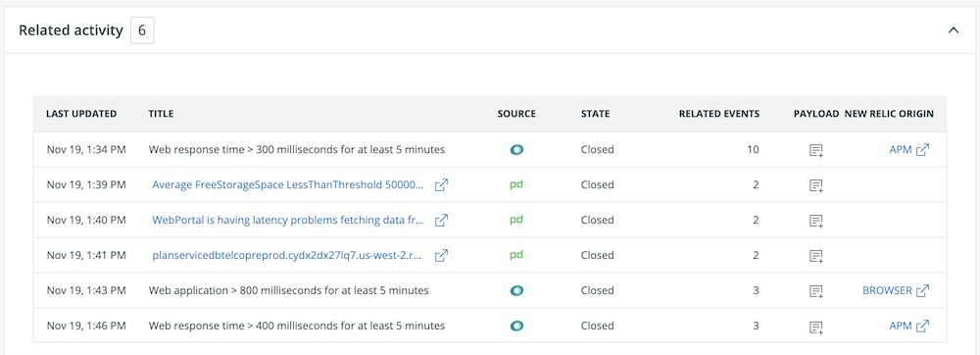Image resolution: width=980 pixels, height=355 pixels.
Task: Click related events value 10
Action: pyautogui.click(x=753, y=150)
